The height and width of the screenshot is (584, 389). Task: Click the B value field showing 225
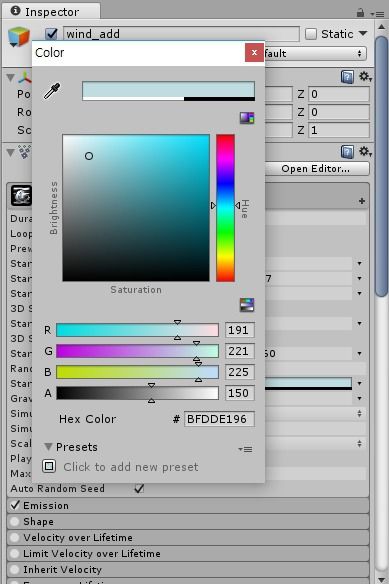(x=240, y=372)
